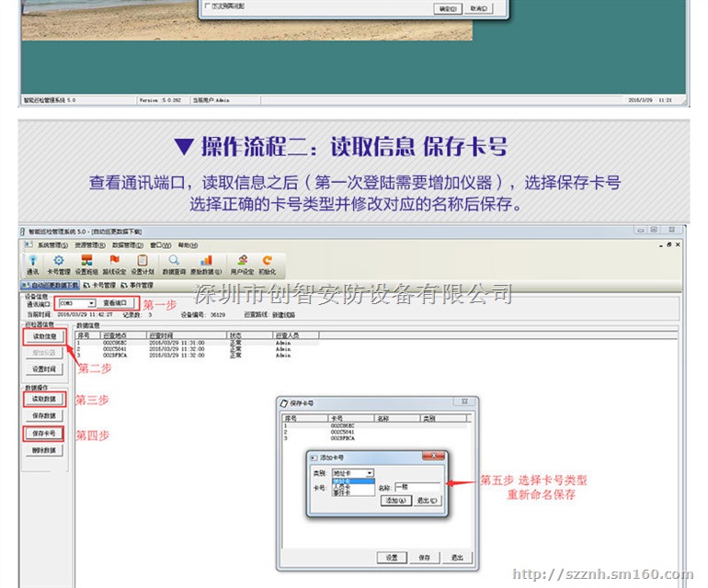Select main table row 002C5641

(198, 349)
